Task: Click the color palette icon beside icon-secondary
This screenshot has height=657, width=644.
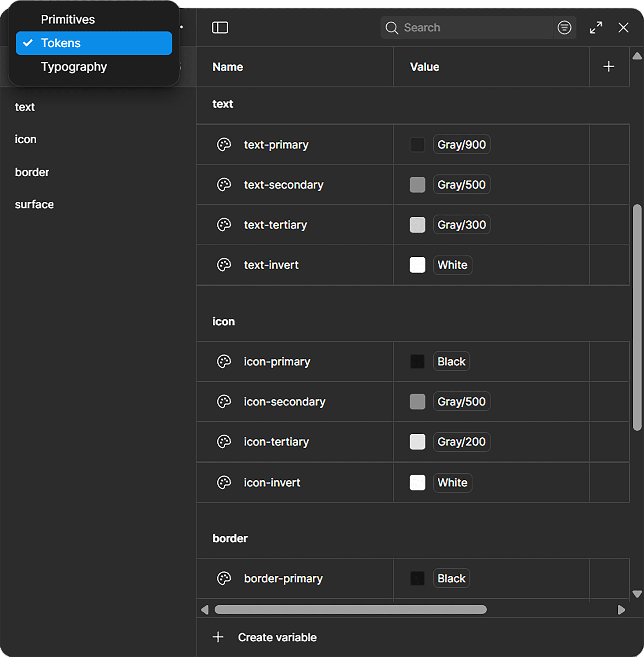Action: (224, 402)
